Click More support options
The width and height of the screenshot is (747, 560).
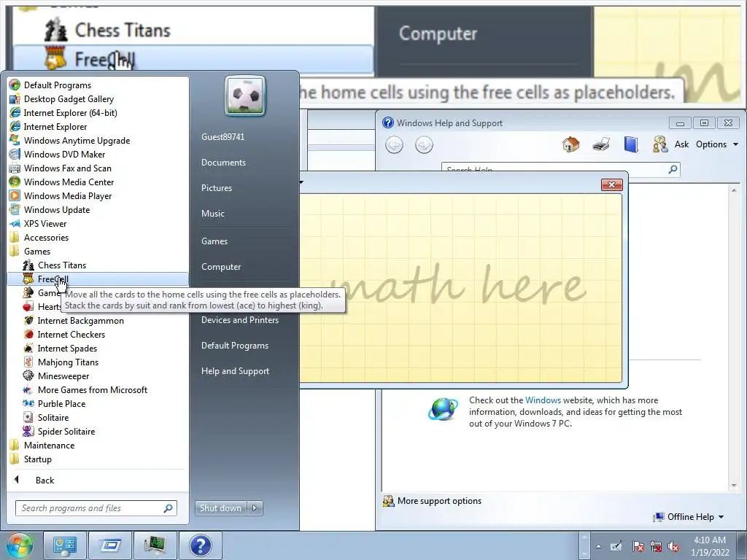[439, 501]
